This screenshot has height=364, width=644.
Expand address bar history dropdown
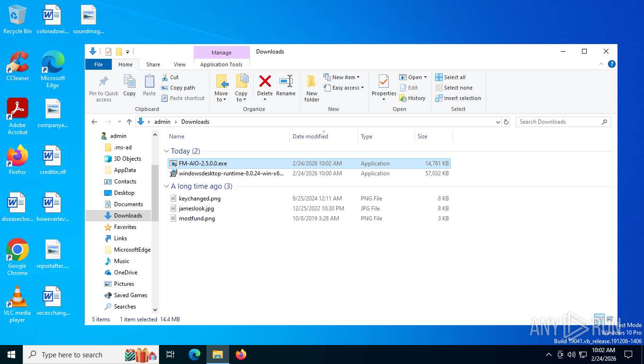coord(498,122)
